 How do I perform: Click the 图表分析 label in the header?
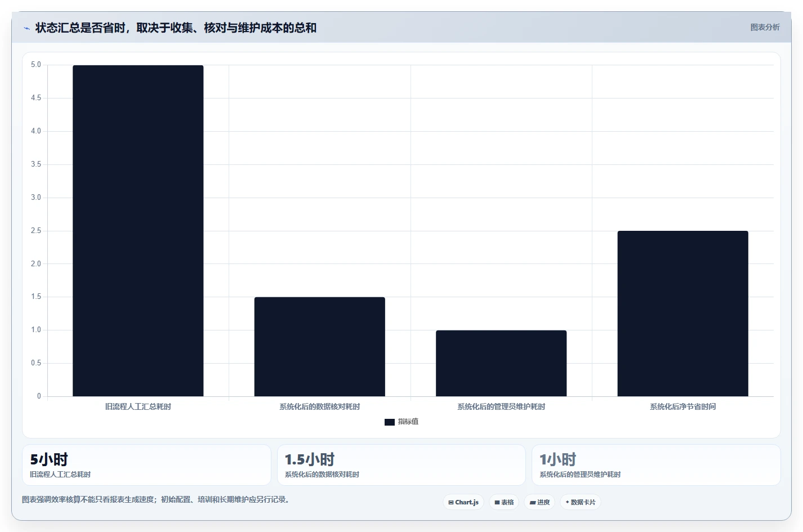point(765,27)
